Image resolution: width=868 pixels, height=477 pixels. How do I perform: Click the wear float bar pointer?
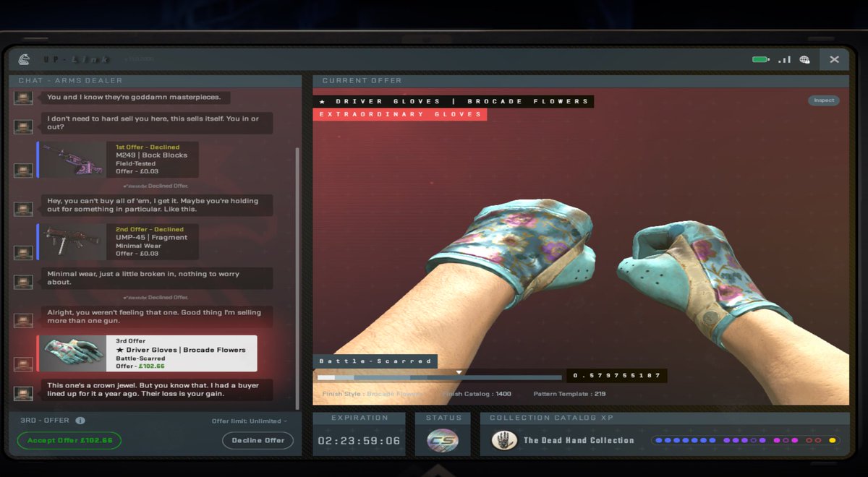point(459,372)
